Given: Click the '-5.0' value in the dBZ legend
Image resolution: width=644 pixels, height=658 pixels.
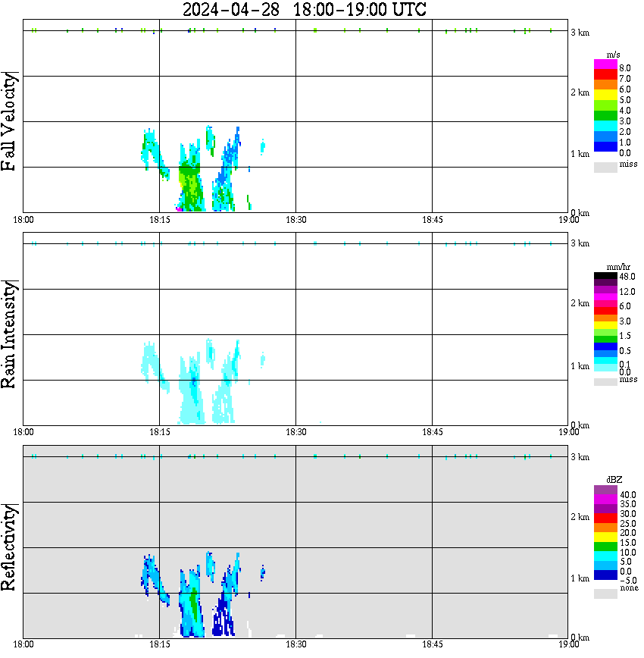Looking at the screenshot, I should [628, 581].
